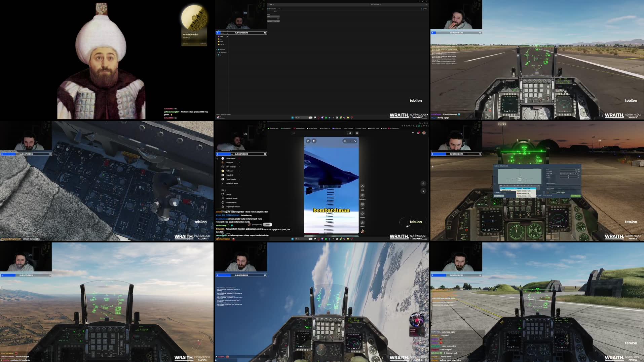
Task: Select Oynatma listeleri in the YouTube sidebar
Action: pos(232,198)
